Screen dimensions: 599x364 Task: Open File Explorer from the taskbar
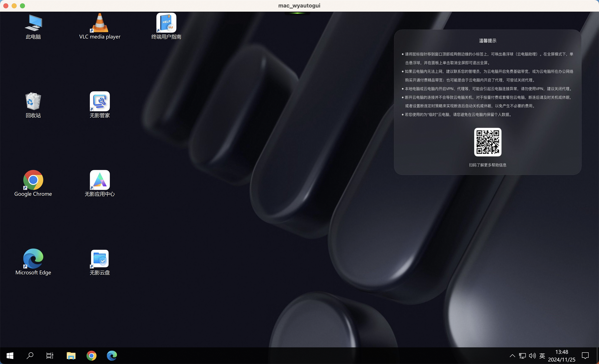click(71, 356)
